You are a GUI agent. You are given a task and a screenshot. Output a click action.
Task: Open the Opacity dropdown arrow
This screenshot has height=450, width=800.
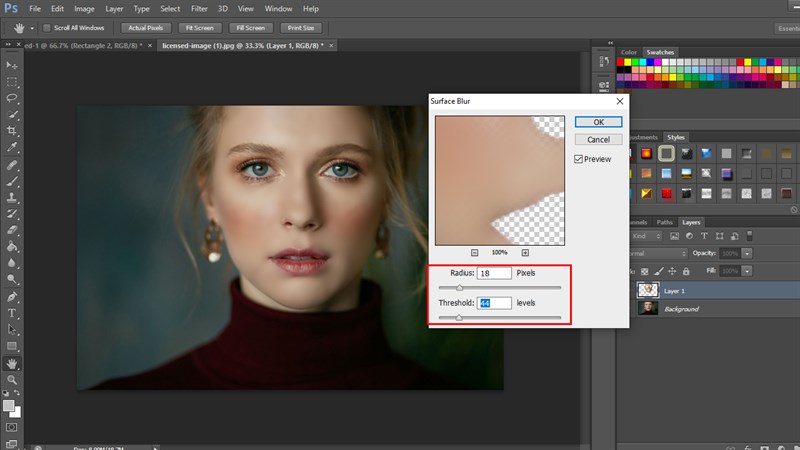[x=747, y=254]
